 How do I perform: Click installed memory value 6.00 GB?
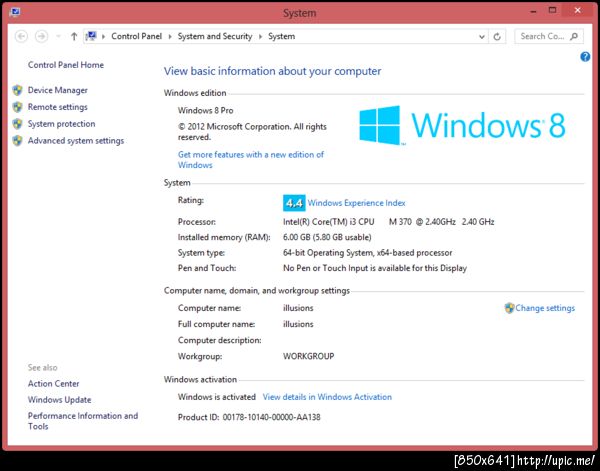pyautogui.click(x=327, y=237)
